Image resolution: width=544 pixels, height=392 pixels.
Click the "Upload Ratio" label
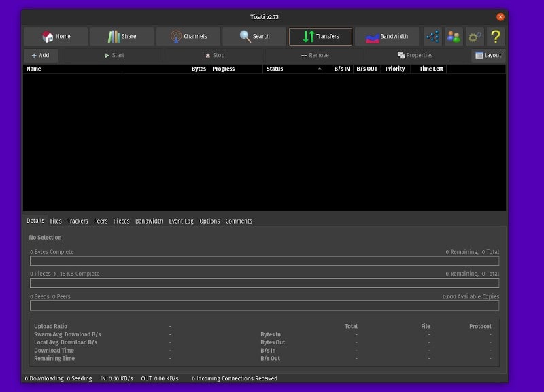click(50, 326)
